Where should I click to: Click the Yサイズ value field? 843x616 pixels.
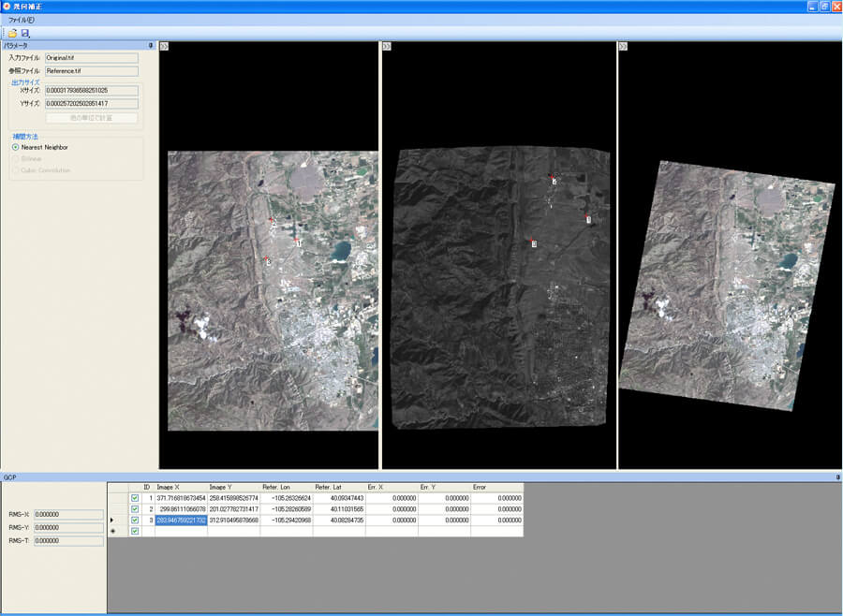click(x=92, y=103)
